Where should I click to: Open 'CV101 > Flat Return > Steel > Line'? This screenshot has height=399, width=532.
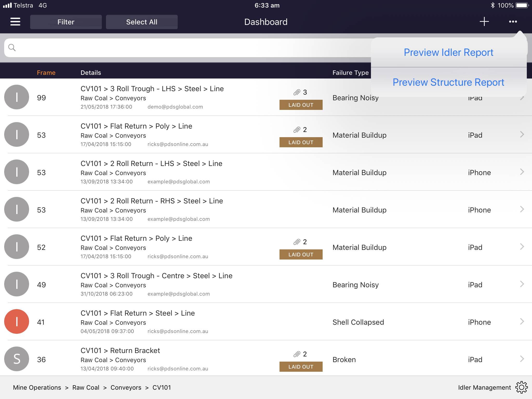point(138,313)
